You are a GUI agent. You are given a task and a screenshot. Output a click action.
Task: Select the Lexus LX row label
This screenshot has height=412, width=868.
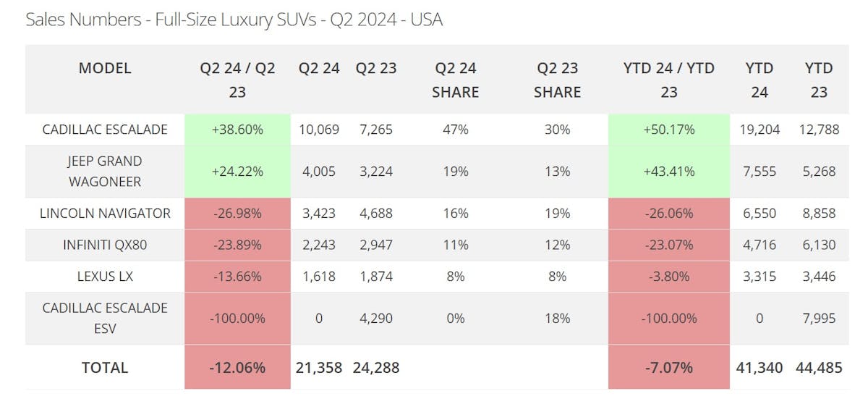(105, 277)
